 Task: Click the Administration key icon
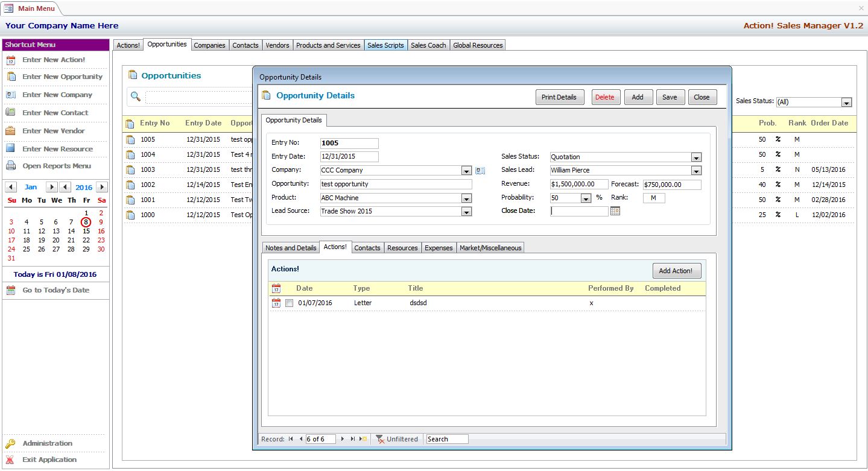10,444
